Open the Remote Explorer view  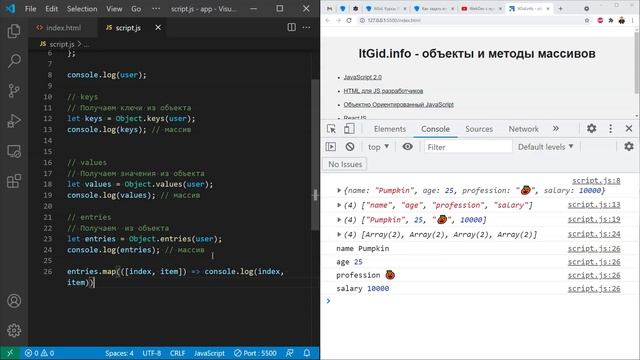pos(14,151)
